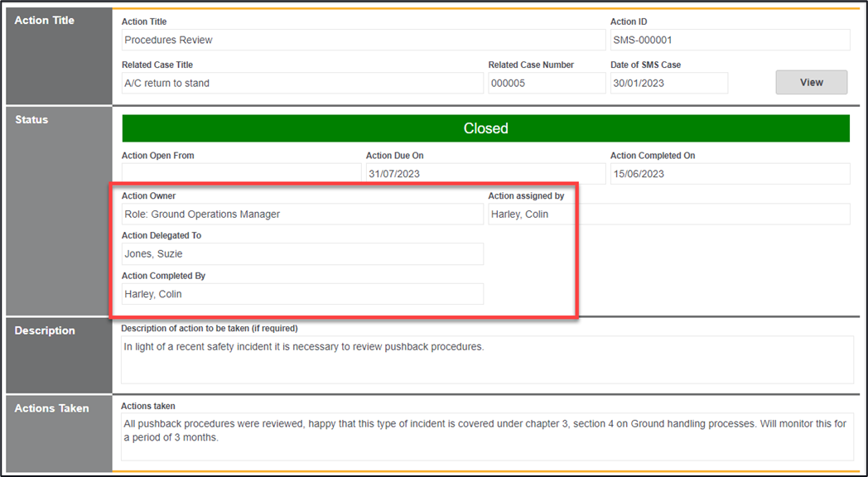Click the Action Delegated To field
This screenshot has width=868, height=477.
[301, 254]
